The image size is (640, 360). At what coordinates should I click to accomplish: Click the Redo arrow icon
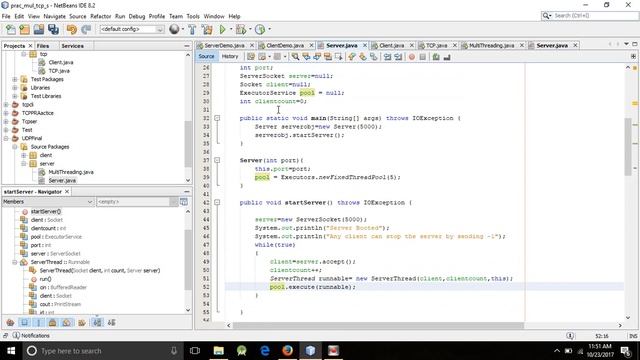tap(86, 29)
